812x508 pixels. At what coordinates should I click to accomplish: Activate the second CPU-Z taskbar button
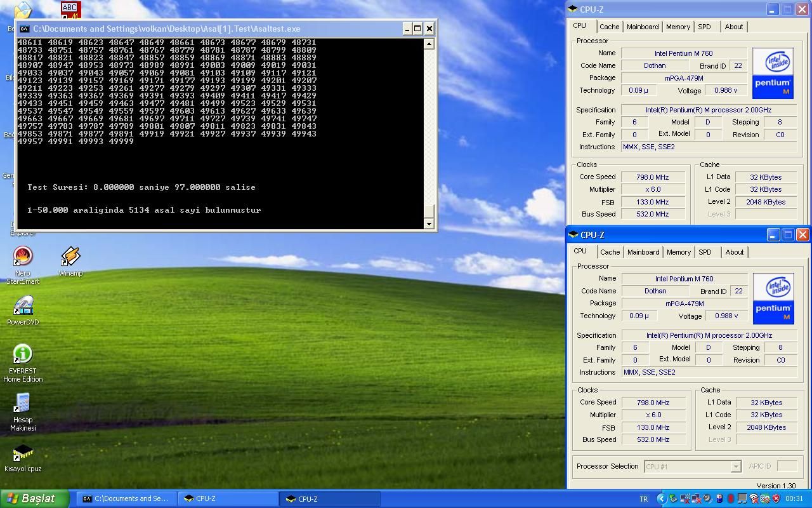330,498
